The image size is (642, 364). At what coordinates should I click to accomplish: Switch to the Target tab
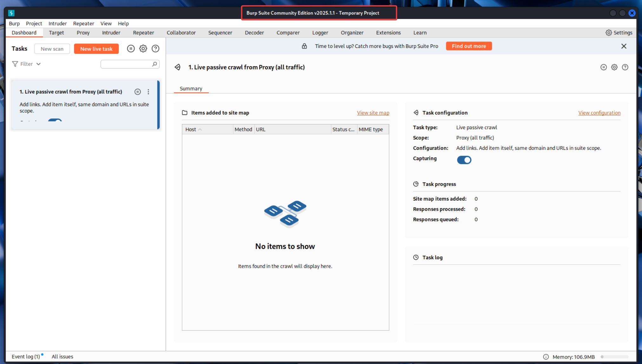pyautogui.click(x=56, y=33)
